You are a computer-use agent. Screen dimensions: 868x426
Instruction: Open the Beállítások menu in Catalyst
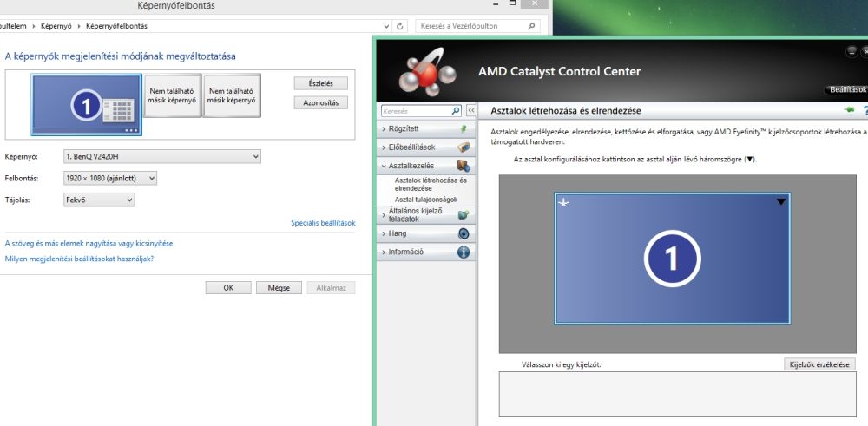(x=846, y=89)
